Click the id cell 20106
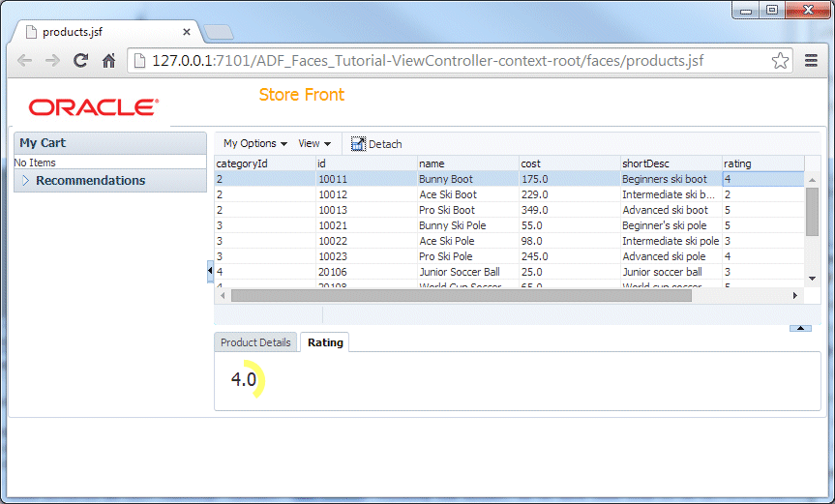The image size is (835, 504). (x=366, y=272)
